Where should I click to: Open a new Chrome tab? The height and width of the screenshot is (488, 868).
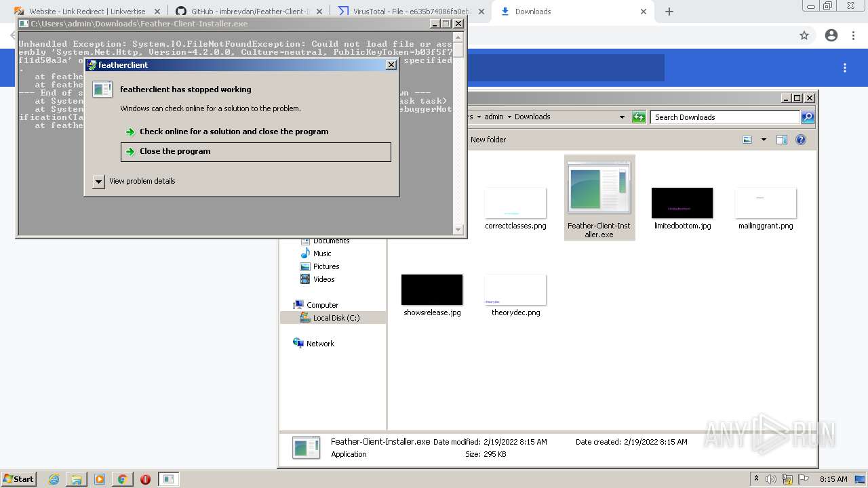[669, 12]
